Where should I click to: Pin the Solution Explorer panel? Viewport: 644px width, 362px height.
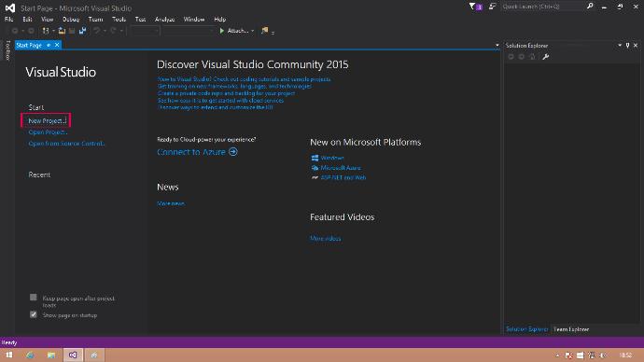point(627,46)
